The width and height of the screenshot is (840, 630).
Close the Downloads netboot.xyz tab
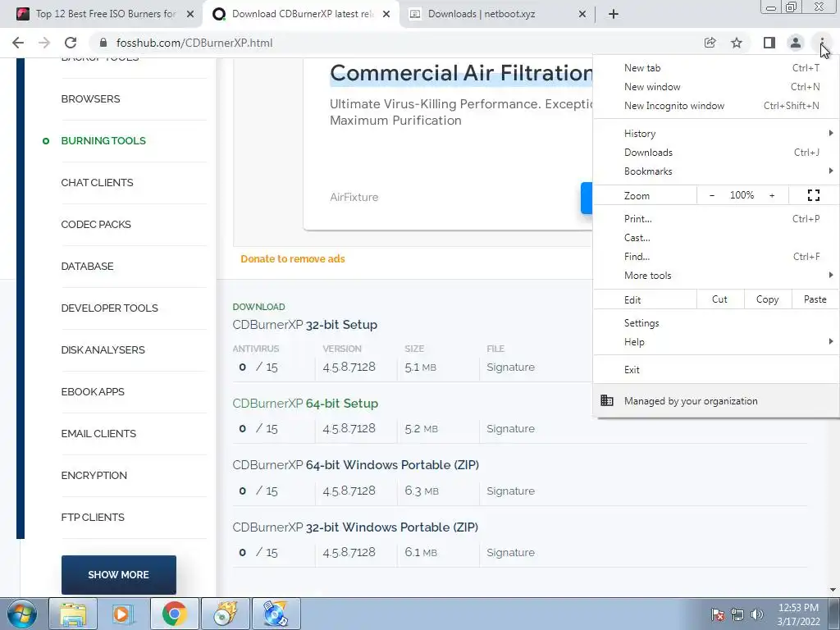click(582, 15)
